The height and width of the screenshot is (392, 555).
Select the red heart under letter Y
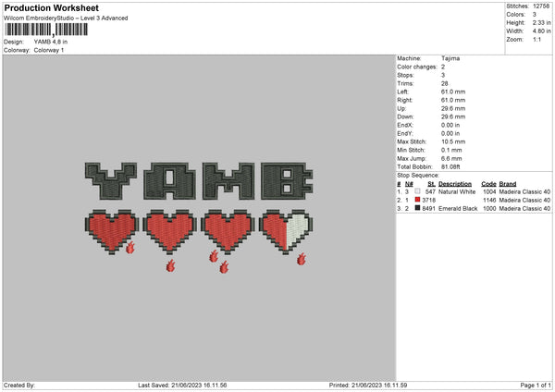[112, 232]
